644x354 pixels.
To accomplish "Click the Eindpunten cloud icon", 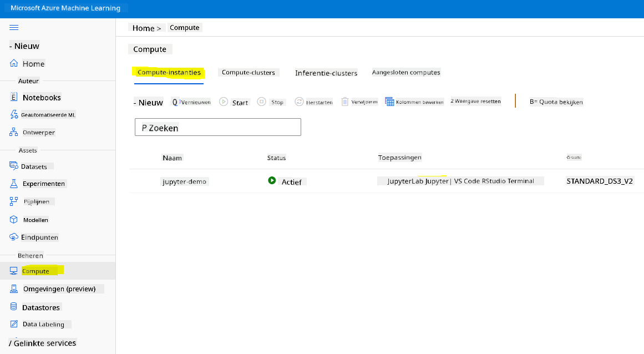I will click(13, 237).
